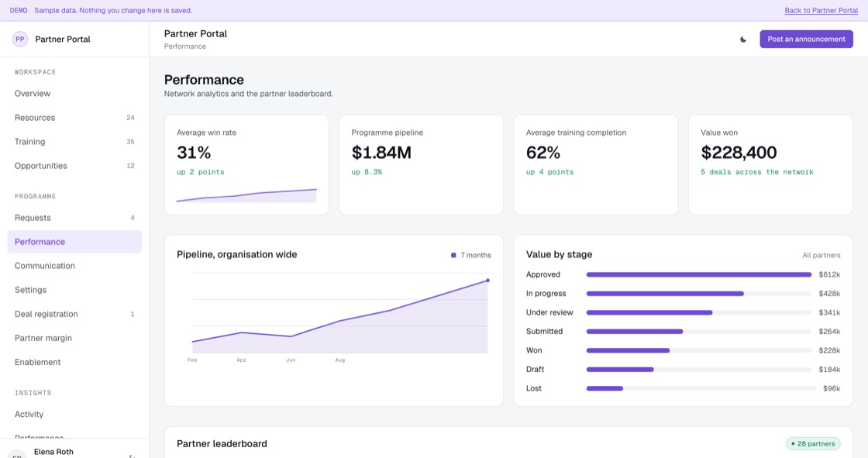
Task: Click the DEMO label in the banner
Action: (x=19, y=11)
